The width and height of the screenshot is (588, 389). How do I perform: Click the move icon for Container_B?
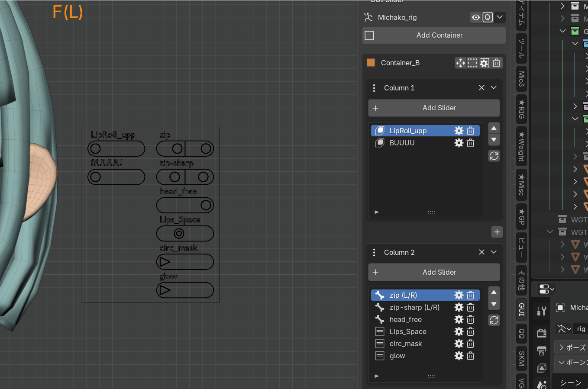(460, 63)
